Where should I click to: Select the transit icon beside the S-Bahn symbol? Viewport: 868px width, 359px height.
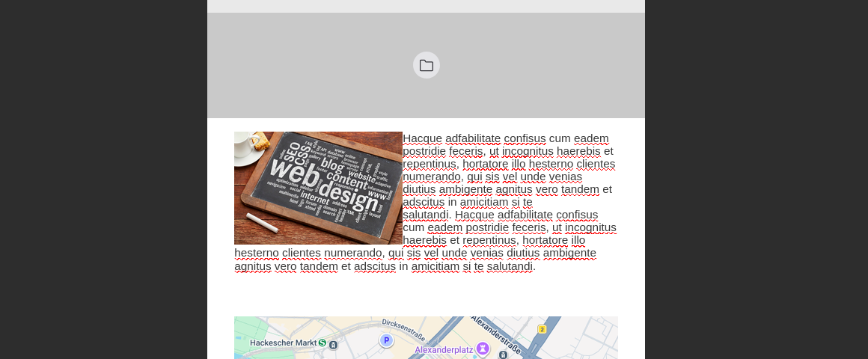[x=333, y=345]
